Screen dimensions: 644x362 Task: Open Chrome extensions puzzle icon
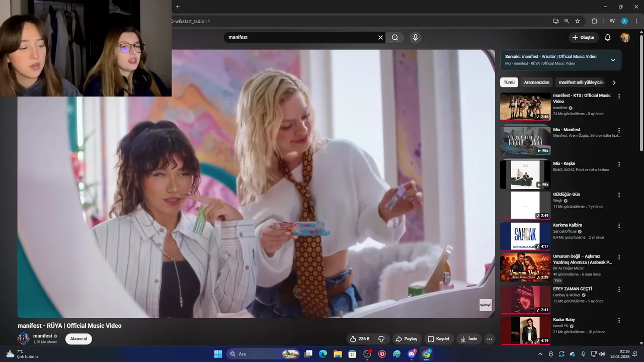(595, 21)
